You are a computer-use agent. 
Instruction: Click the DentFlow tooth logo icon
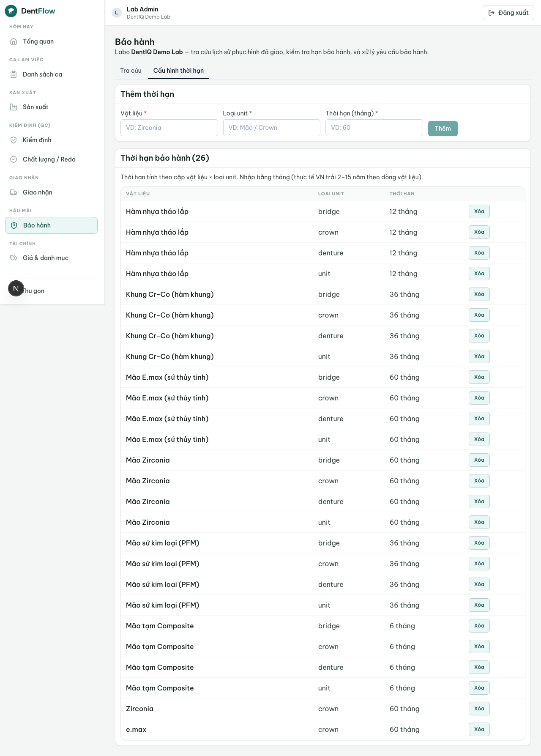(x=11, y=11)
